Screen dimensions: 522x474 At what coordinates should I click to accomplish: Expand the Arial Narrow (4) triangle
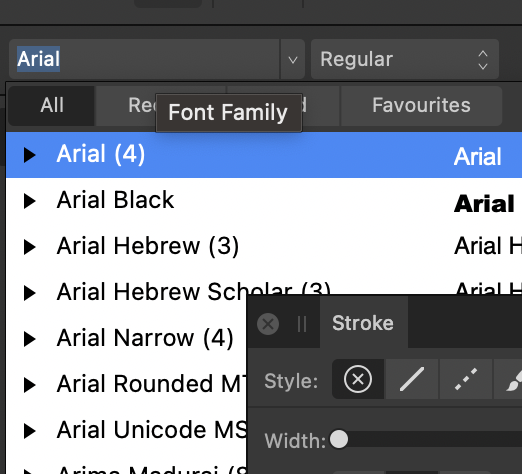(30, 339)
